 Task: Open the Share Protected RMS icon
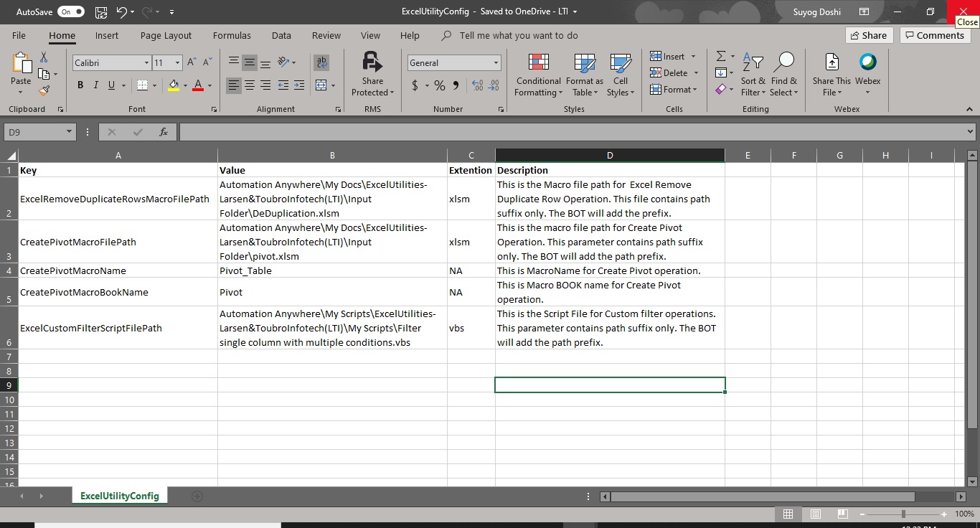click(372, 62)
